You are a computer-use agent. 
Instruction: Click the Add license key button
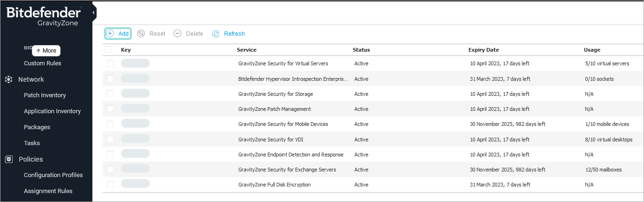(x=118, y=34)
